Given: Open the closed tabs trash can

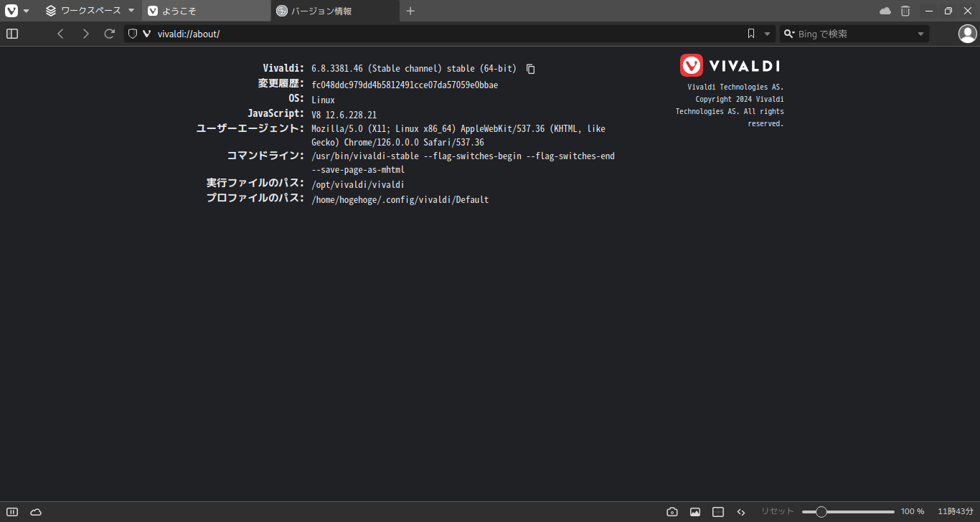Looking at the screenshot, I should click(905, 11).
